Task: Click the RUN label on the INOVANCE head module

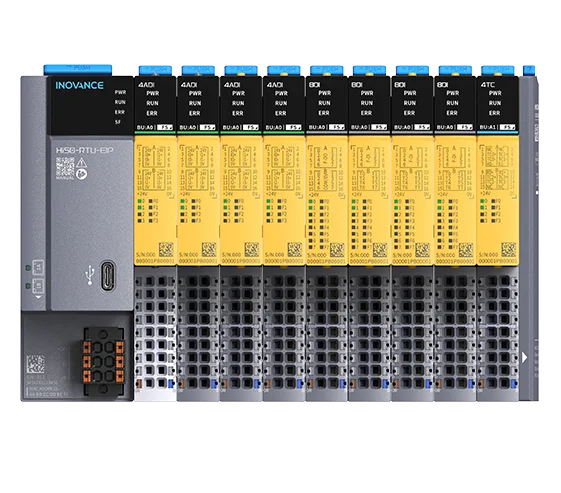Action: pos(120,102)
